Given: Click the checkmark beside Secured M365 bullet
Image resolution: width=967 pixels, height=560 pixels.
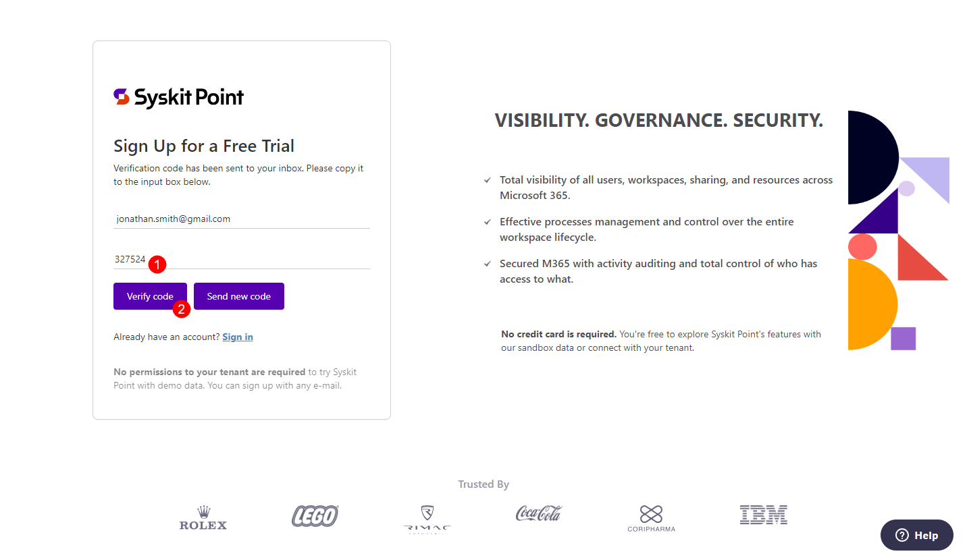Looking at the screenshot, I should click(487, 263).
